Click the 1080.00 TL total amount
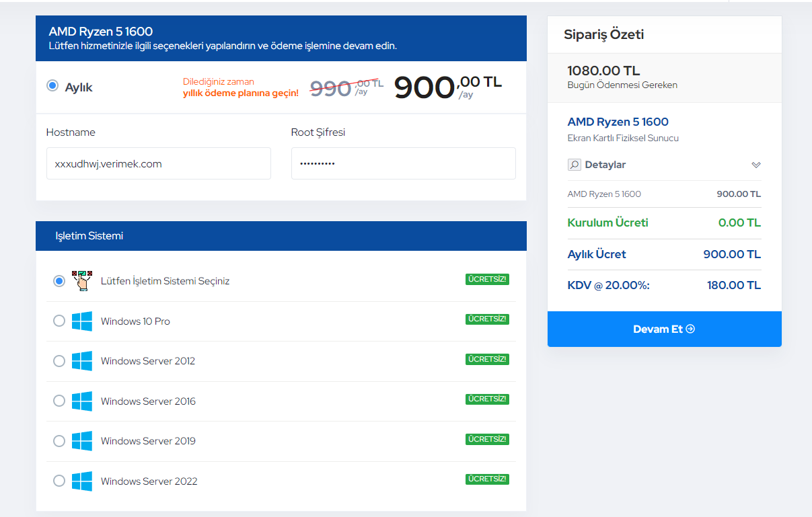 [x=603, y=71]
